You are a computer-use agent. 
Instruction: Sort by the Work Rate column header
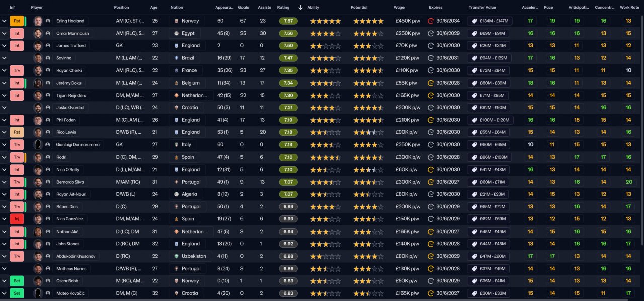[629, 8]
